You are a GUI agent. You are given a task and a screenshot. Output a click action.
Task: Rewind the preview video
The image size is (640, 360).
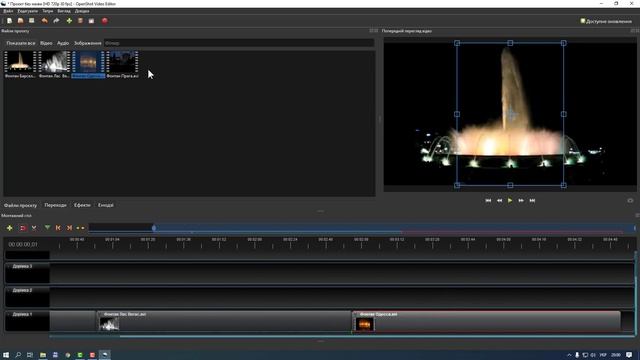pos(499,200)
